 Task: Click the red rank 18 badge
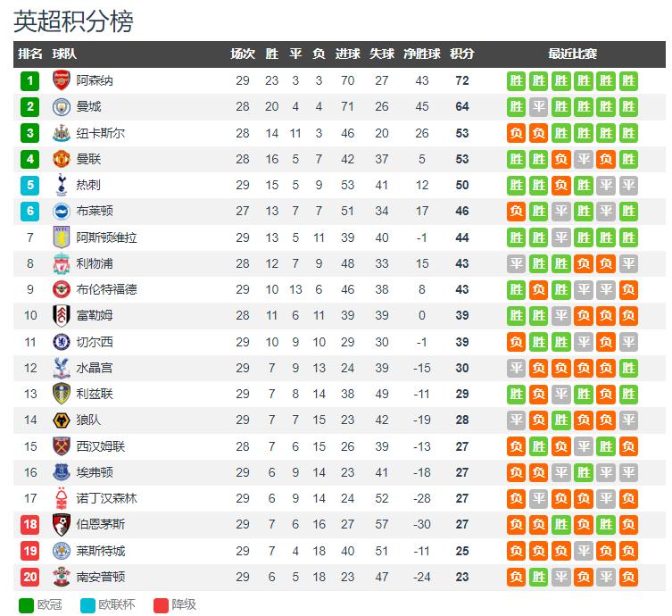click(x=30, y=524)
